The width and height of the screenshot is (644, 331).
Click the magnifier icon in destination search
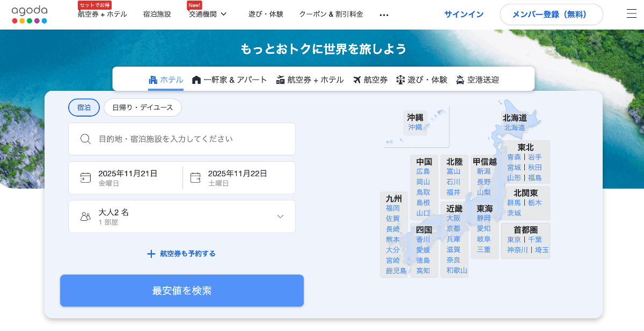pos(85,139)
